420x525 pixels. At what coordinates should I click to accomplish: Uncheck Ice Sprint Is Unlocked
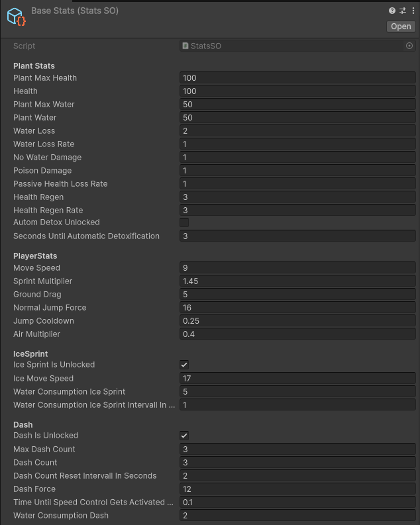point(184,365)
